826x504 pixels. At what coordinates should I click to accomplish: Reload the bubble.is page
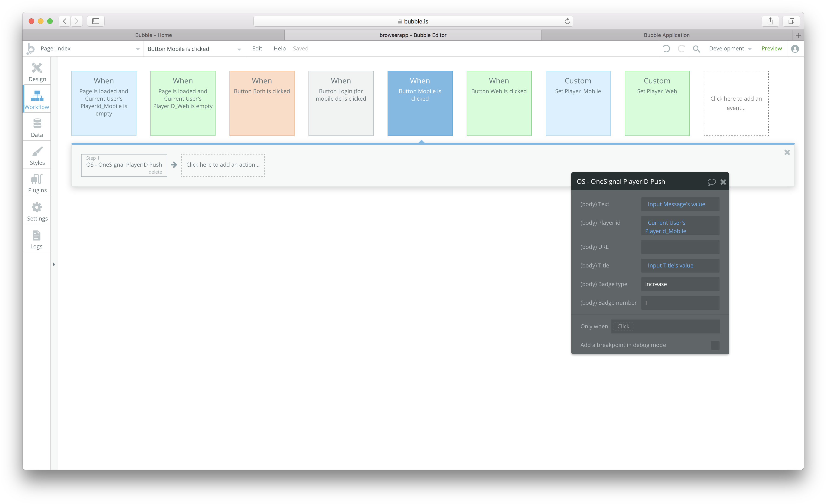567,21
